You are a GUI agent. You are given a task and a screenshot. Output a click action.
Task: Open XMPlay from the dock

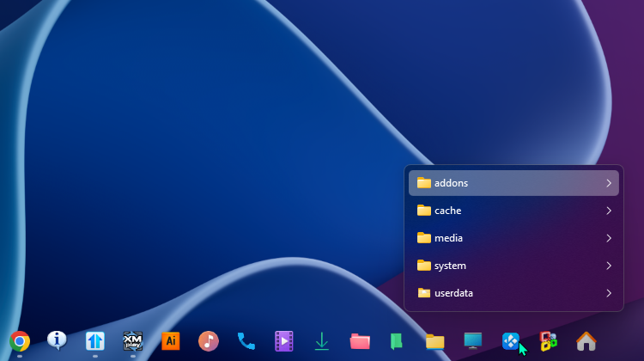tap(132, 341)
